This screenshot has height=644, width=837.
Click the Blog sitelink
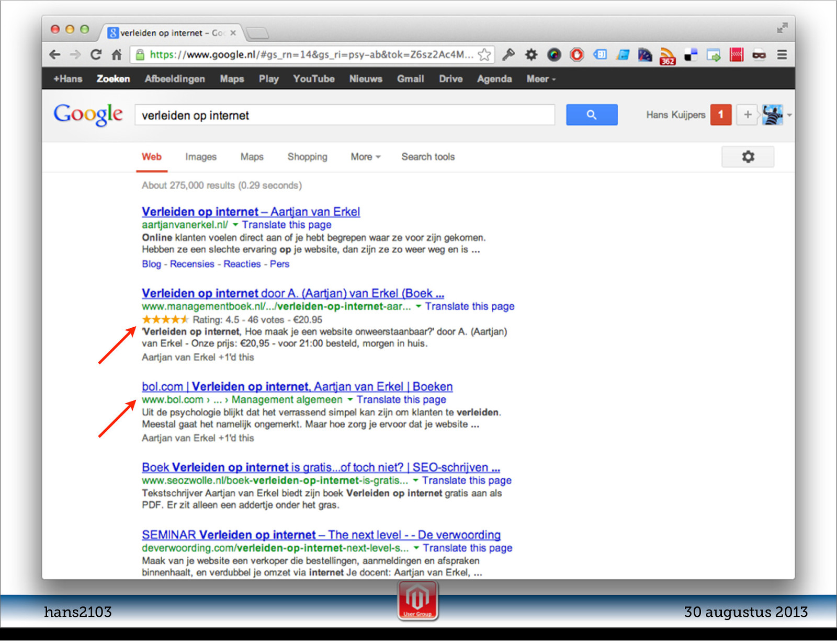(151, 264)
